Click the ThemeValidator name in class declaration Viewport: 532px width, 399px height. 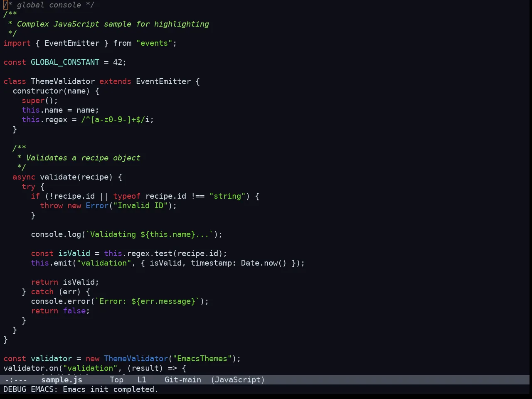coord(63,81)
